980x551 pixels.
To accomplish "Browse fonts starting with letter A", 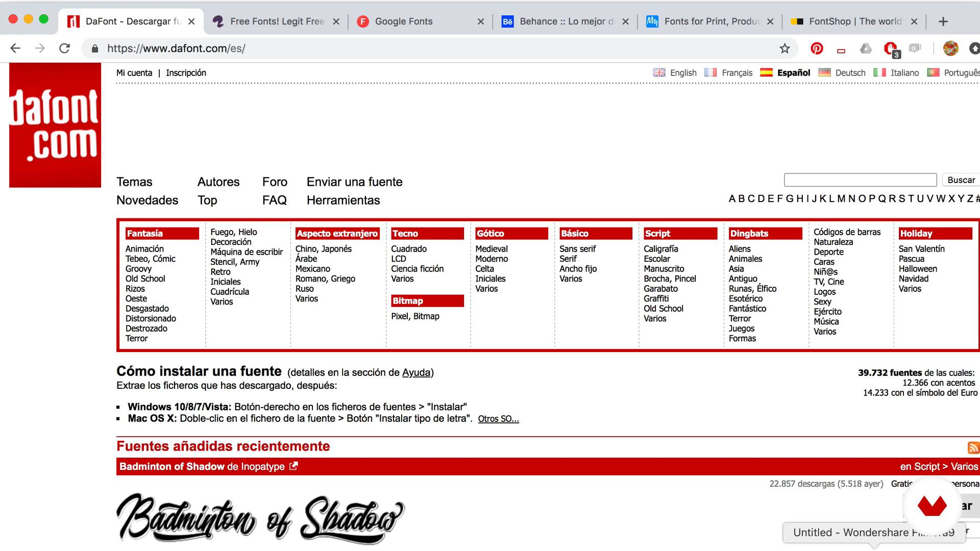I will click(x=732, y=198).
